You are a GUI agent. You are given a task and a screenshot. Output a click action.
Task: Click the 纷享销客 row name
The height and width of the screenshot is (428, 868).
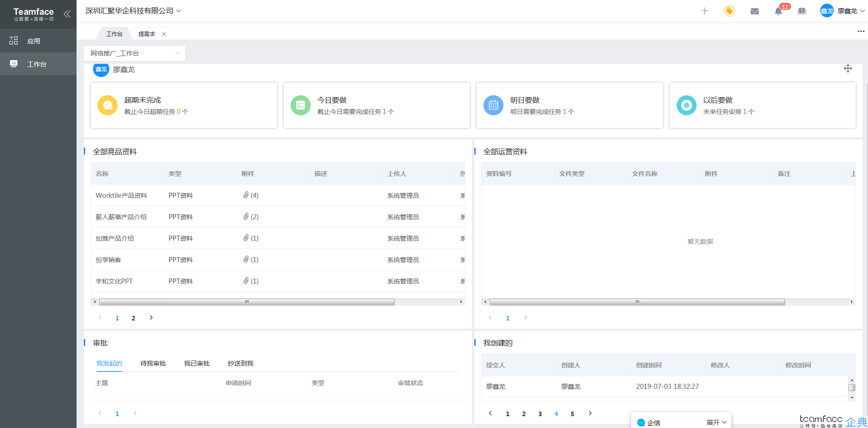[x=108, y=260]
